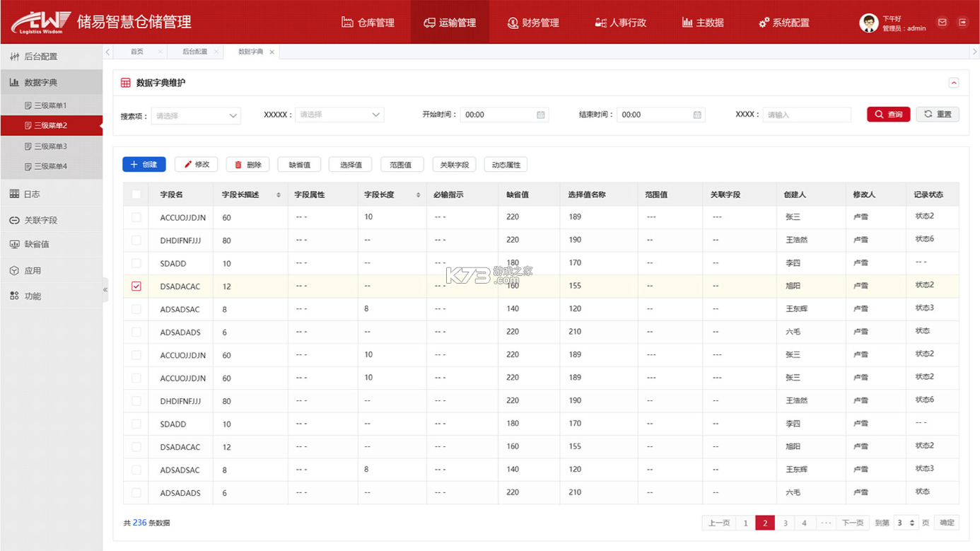
Task: Check the first SDADD row checkbox
Action: click(136, 263)
